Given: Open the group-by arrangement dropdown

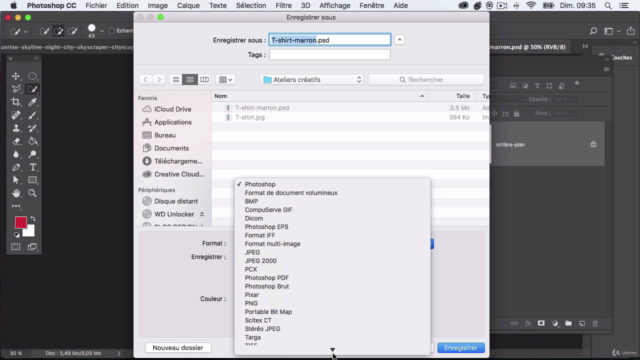Looking at the screenshot, I should 225,80.
